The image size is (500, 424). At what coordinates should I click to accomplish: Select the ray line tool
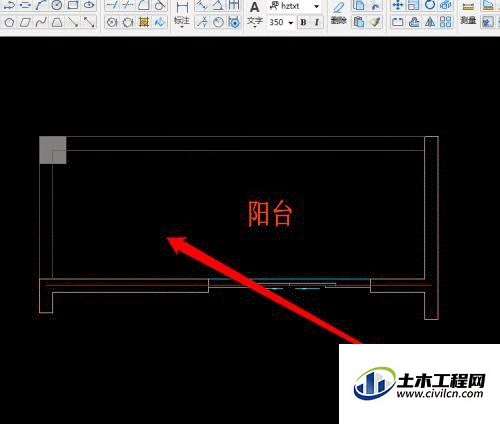pos(73,22)
